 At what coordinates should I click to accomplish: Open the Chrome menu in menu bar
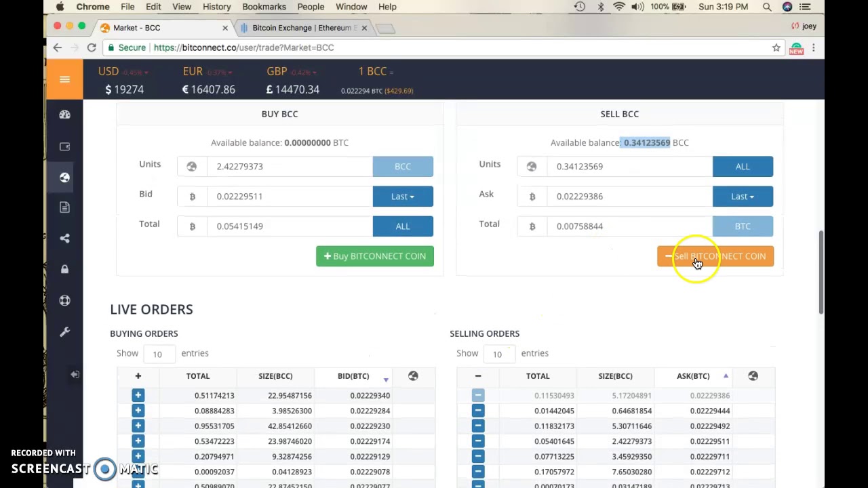pyautogui.click(x=93, y=7)
